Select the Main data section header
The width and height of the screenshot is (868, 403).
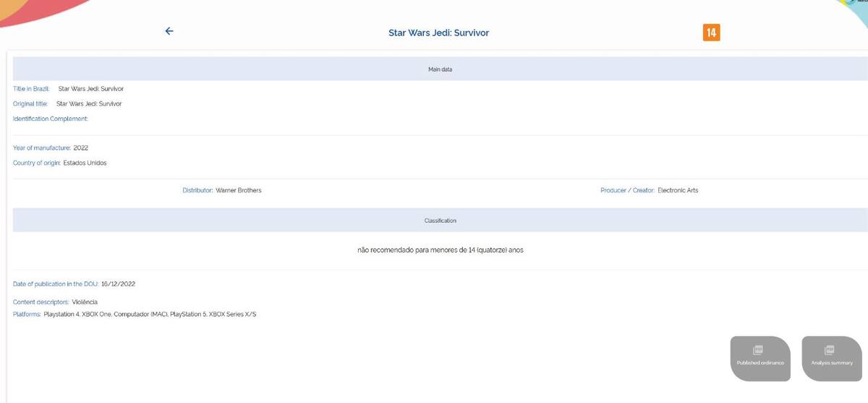pos(440,69)
